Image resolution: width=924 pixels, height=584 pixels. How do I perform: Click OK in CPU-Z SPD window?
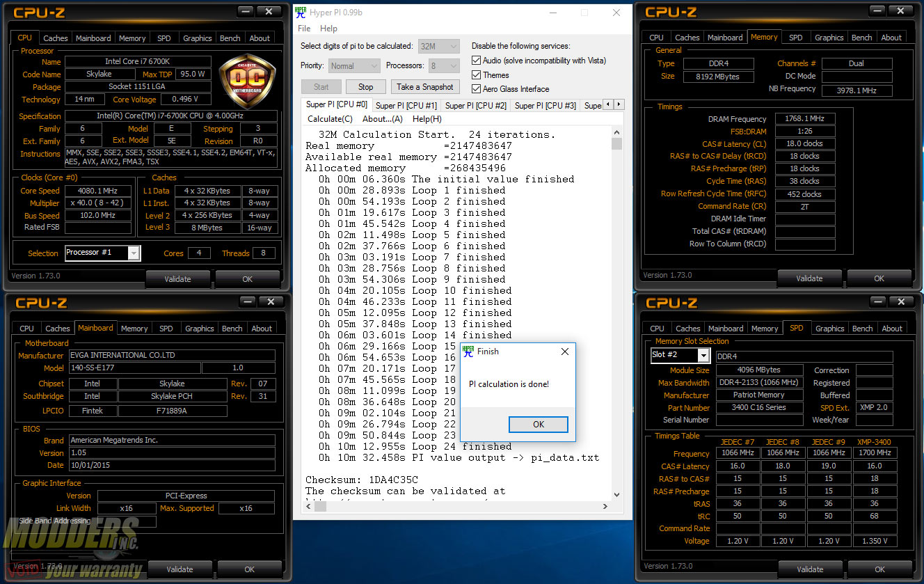(880, 569)
